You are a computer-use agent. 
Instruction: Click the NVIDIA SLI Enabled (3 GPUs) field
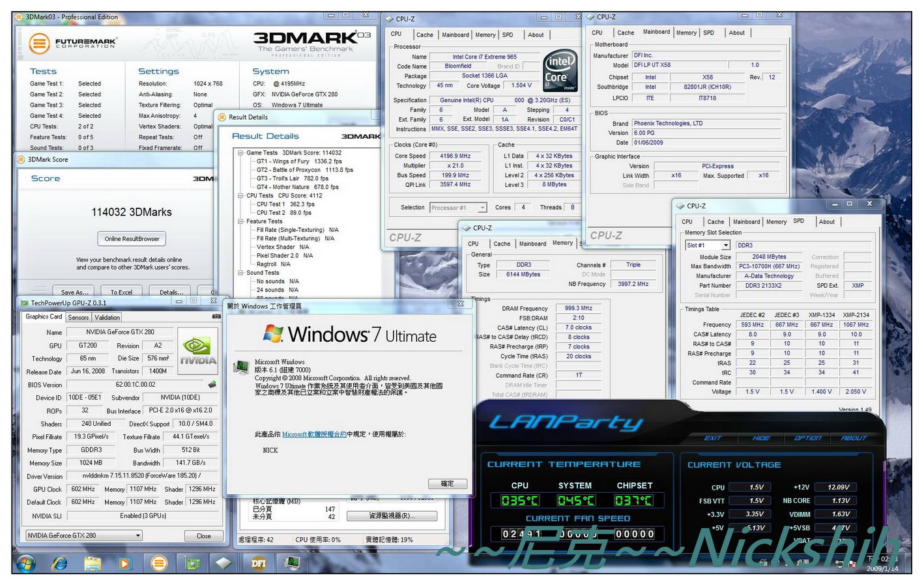(143, 516)
